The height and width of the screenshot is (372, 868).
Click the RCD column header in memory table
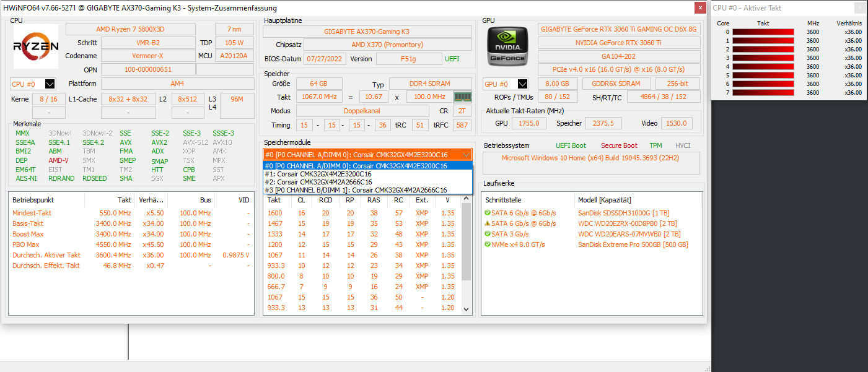coord(325,200)
